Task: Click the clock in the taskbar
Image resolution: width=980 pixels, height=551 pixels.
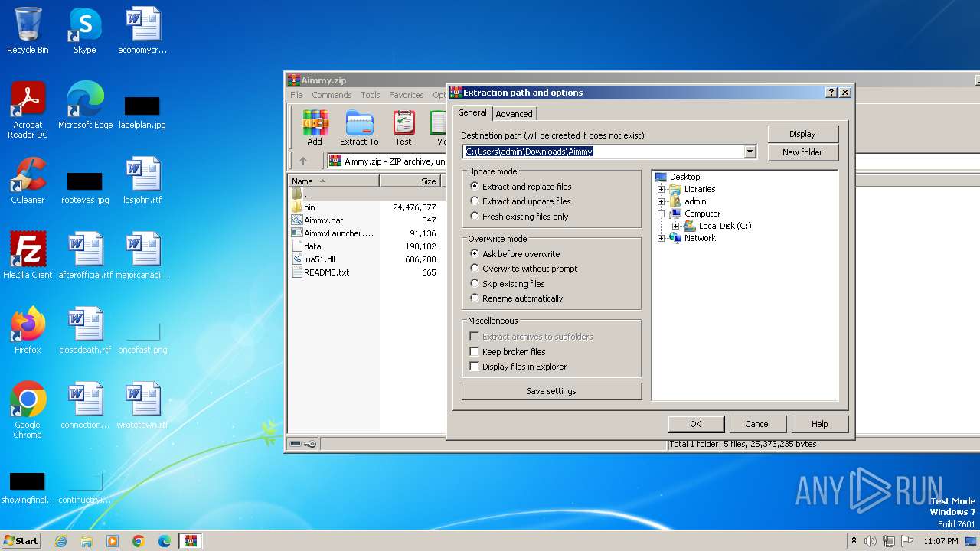Action: tap(940, 541)
